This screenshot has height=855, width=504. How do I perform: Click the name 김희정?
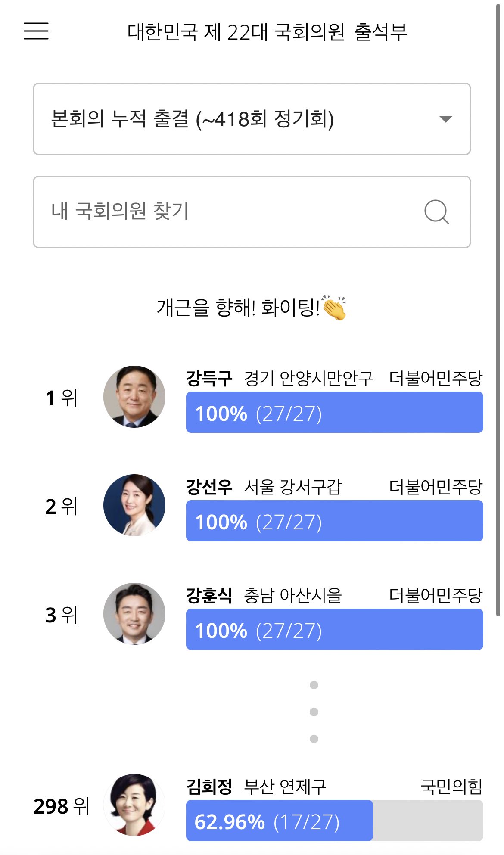(209, 787)
